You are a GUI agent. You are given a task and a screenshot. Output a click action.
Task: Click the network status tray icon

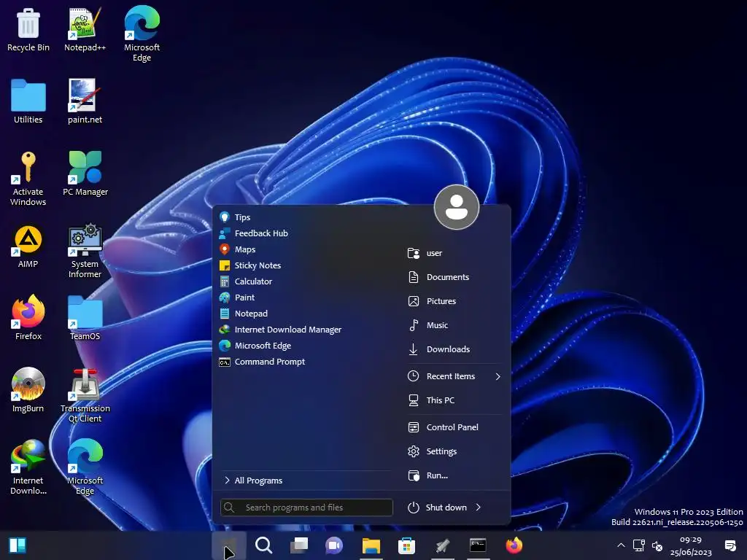638,545
